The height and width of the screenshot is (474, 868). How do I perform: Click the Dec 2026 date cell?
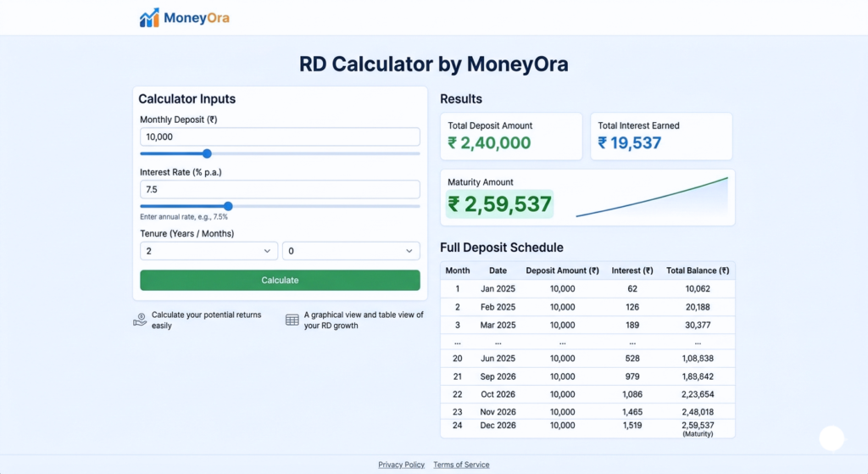coord(498,426)
